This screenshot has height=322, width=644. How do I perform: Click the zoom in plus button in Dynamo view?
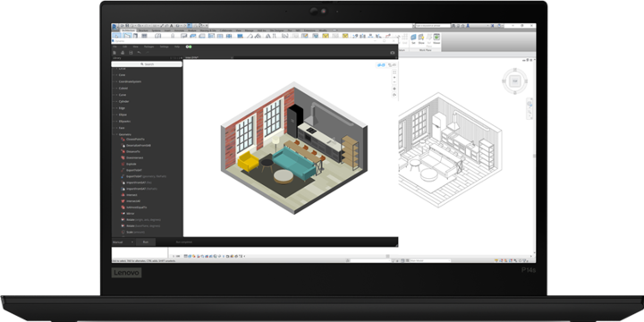pos(394,77)
